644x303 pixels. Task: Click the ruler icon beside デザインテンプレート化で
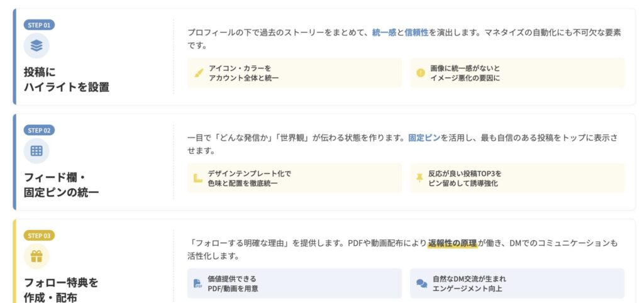[198, 179]
